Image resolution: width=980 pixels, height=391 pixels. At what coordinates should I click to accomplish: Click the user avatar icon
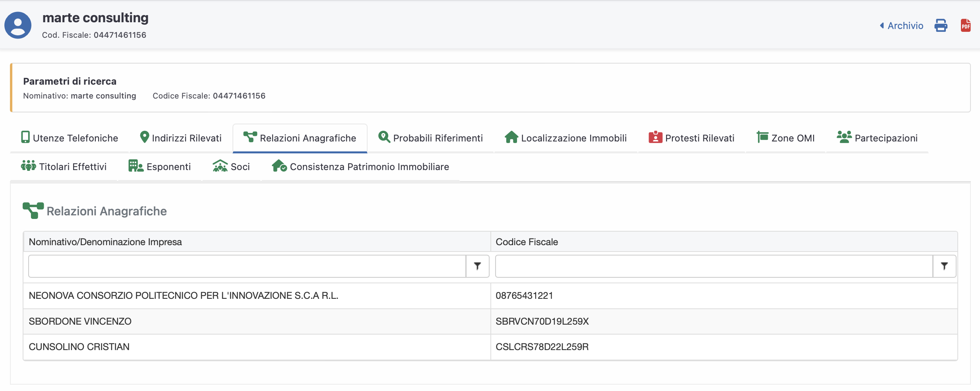18,25
